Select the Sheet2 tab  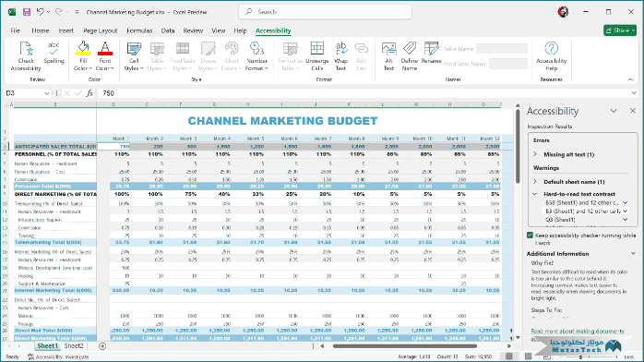(x=74, y=346)
